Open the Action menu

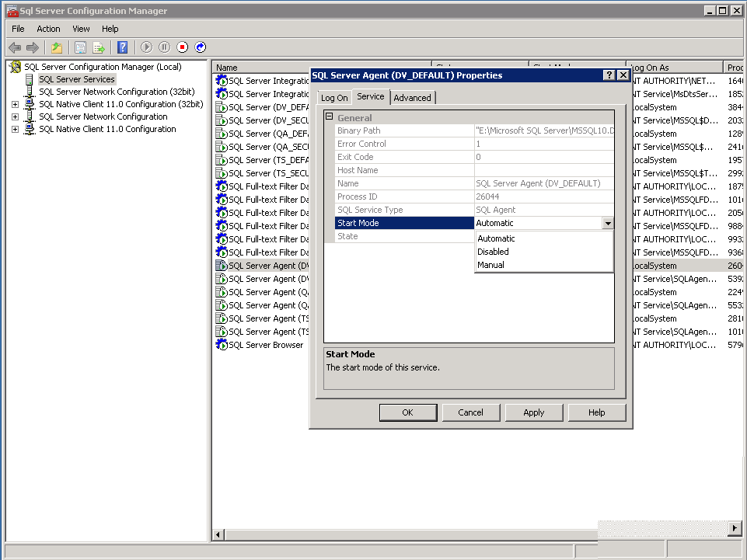point(49,29)
